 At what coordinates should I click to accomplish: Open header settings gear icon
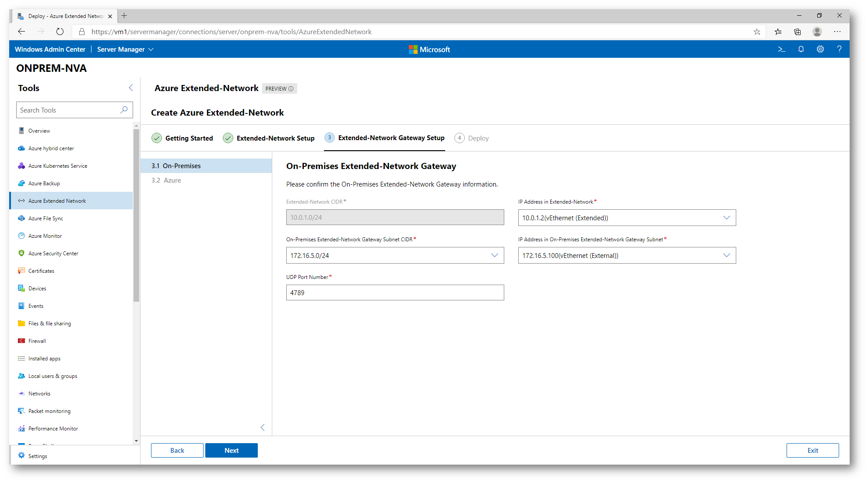[820, 49]
